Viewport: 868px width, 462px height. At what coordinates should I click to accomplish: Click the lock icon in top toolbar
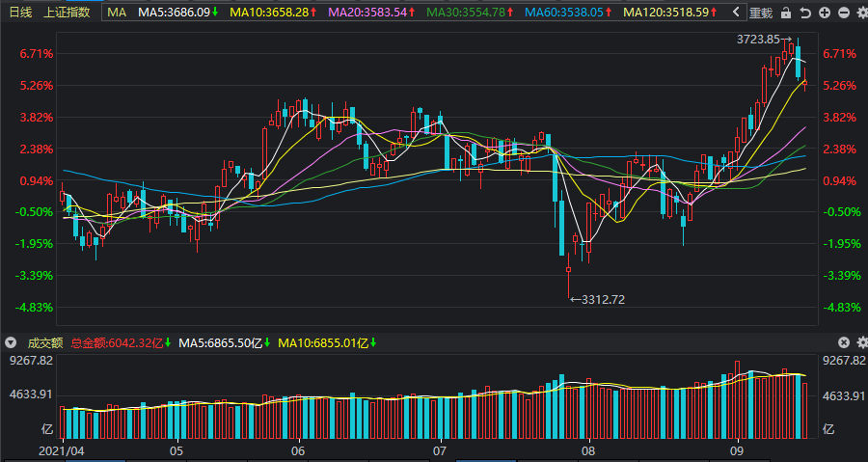[x=786, y=13]
